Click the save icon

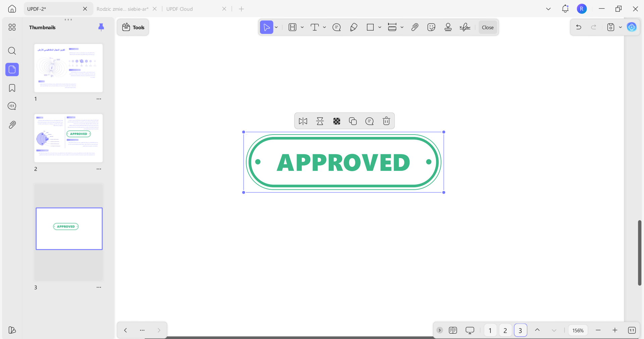point(611,27)
